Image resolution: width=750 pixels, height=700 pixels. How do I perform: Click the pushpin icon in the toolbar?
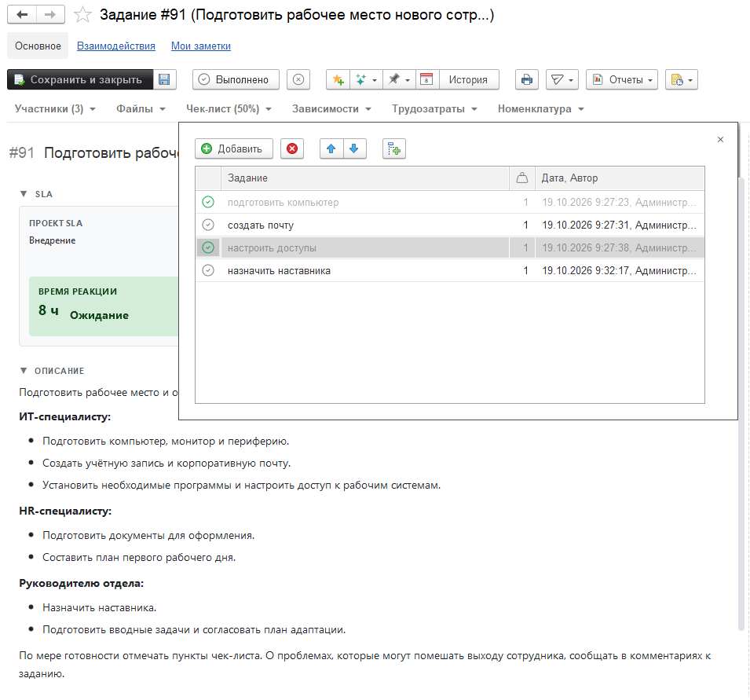point(400,79)
